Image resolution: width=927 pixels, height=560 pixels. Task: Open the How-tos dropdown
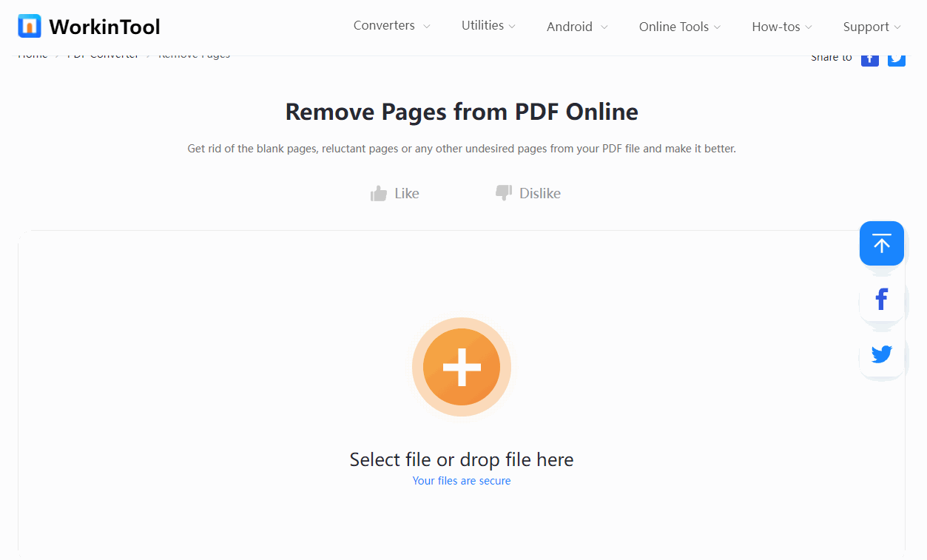pyautogui.click(x=775, y=25)
